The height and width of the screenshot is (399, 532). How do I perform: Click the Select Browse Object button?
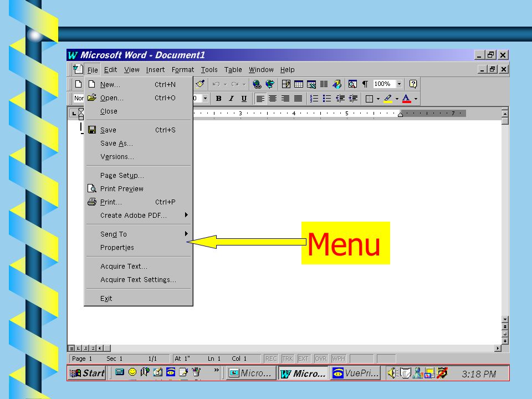[505, 334]
